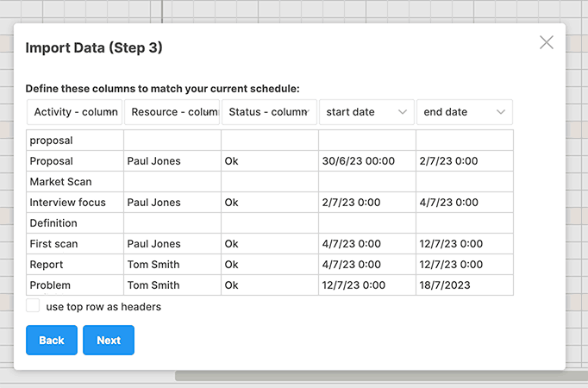Click the Next button
588x388 pixels.
(x=109, y=340)
